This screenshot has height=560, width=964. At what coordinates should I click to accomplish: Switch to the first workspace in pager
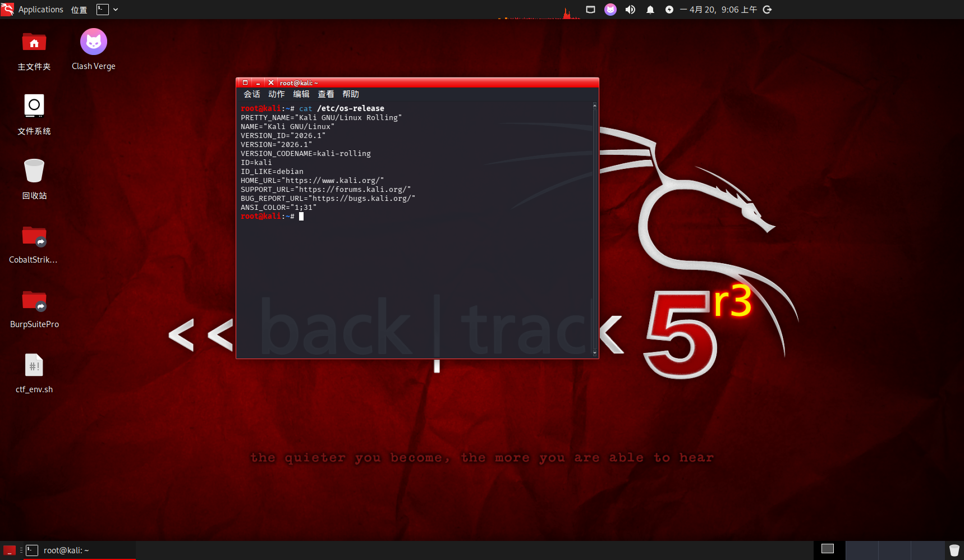(x=829, y=550)
